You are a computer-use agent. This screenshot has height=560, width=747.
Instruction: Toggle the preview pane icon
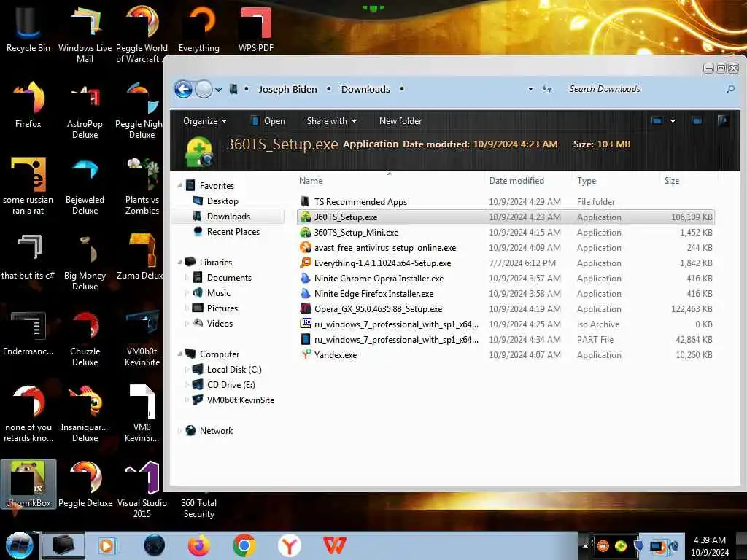click(x=697, y=121)
